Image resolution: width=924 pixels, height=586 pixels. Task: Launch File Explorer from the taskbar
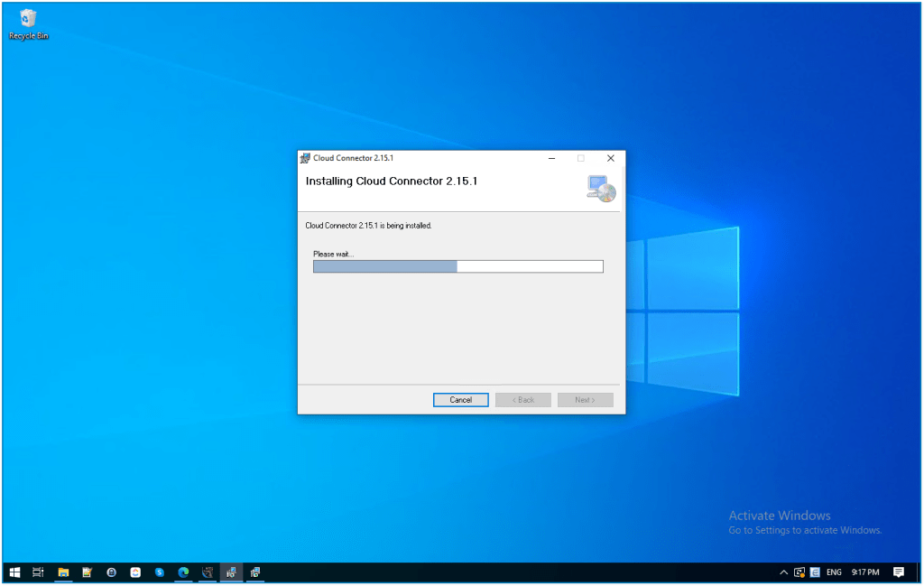tap(63, 572)
